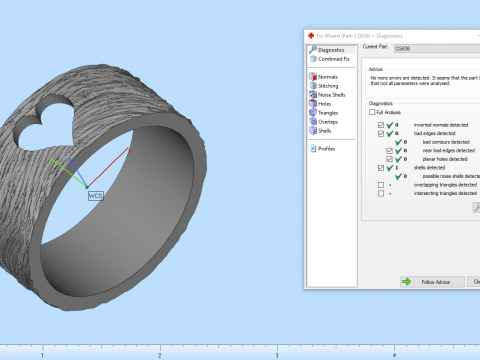This screenshot has width=480, height=360.
Task: Select the Holes fix step
Action: pyautogui.click(x=324, y=104)
